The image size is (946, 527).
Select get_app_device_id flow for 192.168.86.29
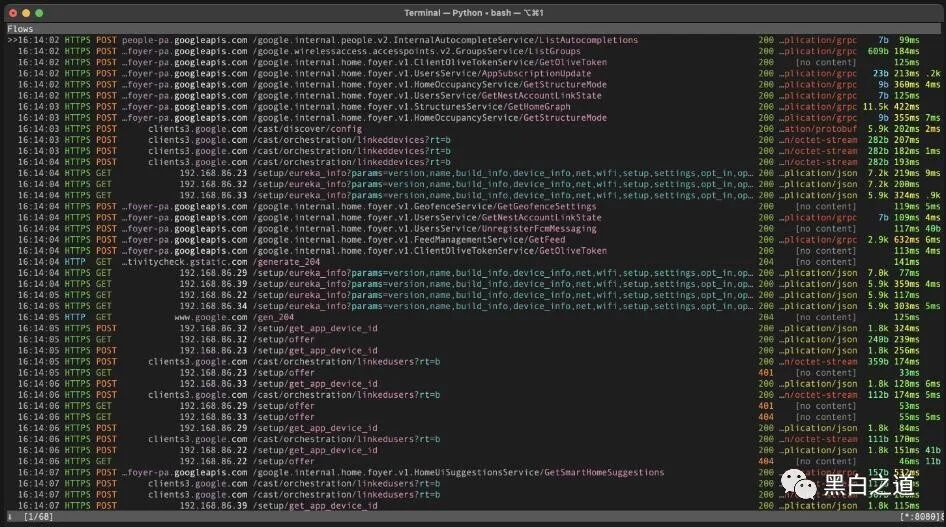pyautogui.click(x=473, y=428)
